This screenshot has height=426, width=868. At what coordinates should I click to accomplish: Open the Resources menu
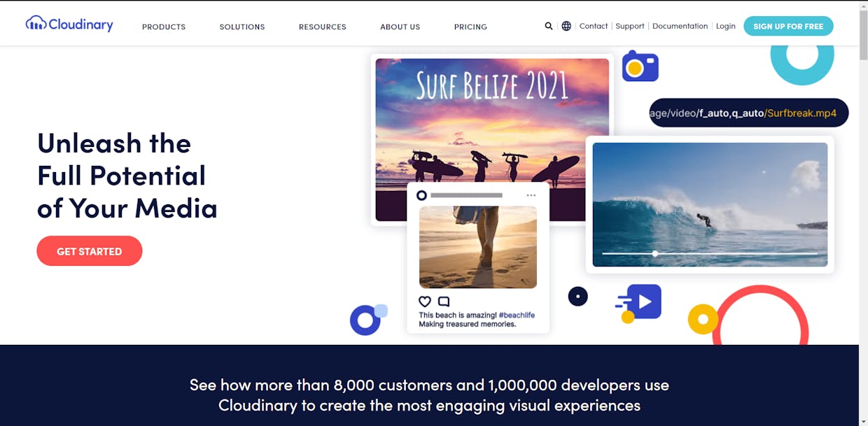[323, 27]
